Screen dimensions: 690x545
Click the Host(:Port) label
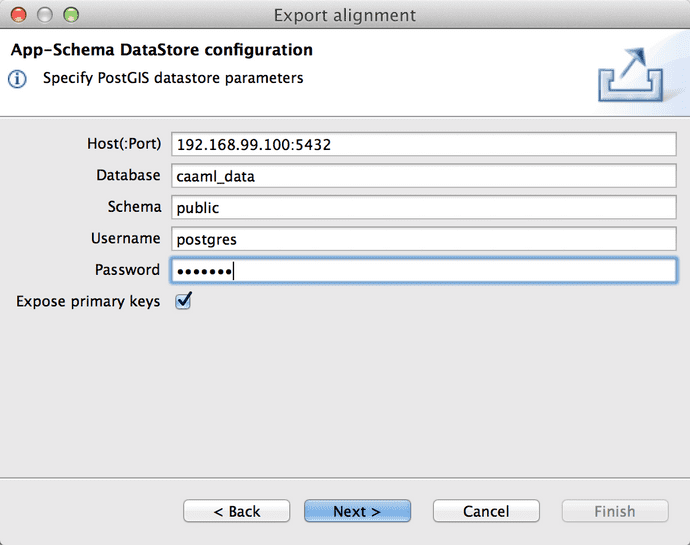(124, 144)
